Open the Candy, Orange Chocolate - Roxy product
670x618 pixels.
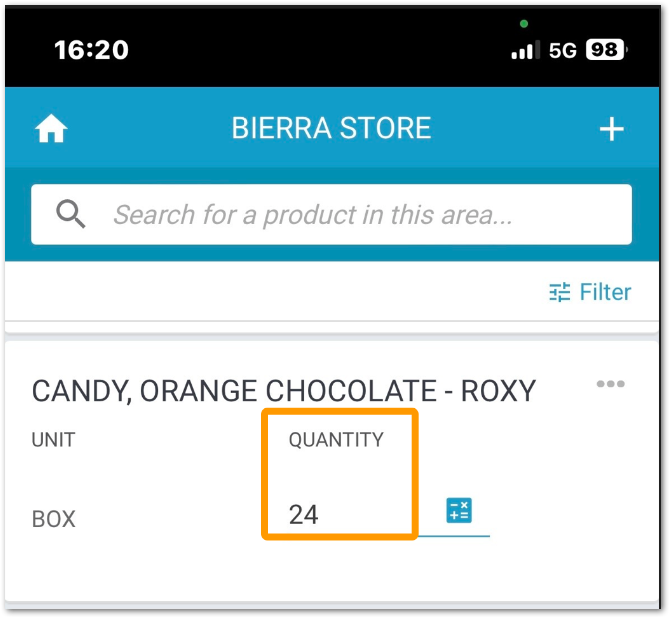[284, 391]
